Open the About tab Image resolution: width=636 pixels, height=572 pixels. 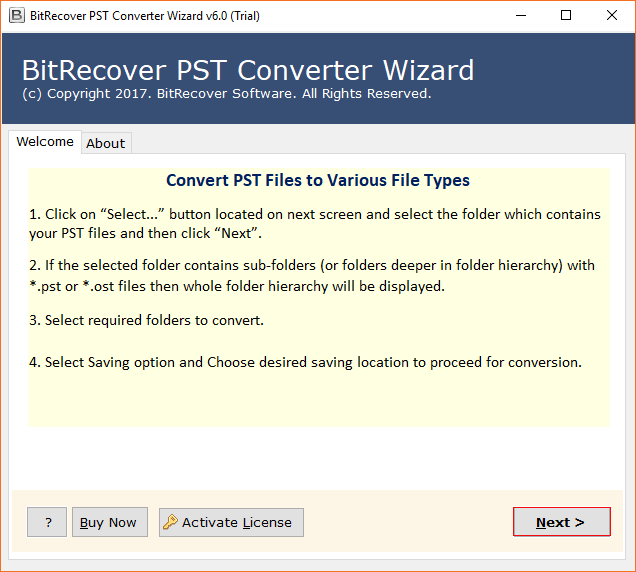click(x=106, y=143)
